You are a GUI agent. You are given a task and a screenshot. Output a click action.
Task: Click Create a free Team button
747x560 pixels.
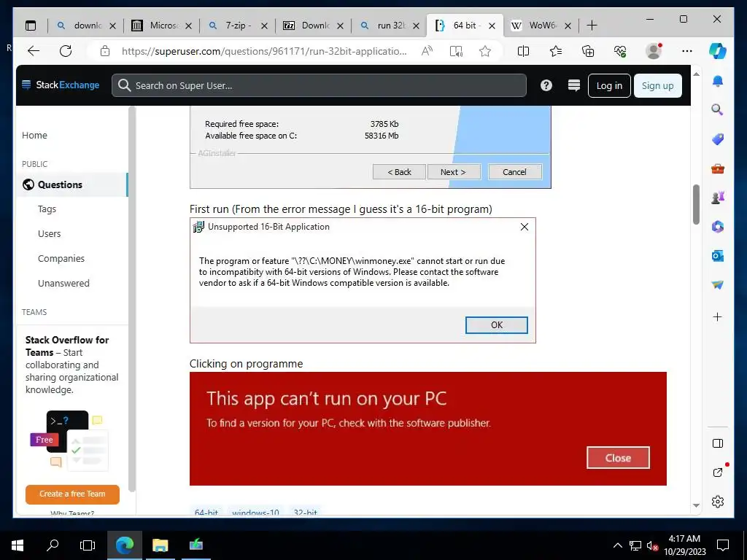point(72,494)
